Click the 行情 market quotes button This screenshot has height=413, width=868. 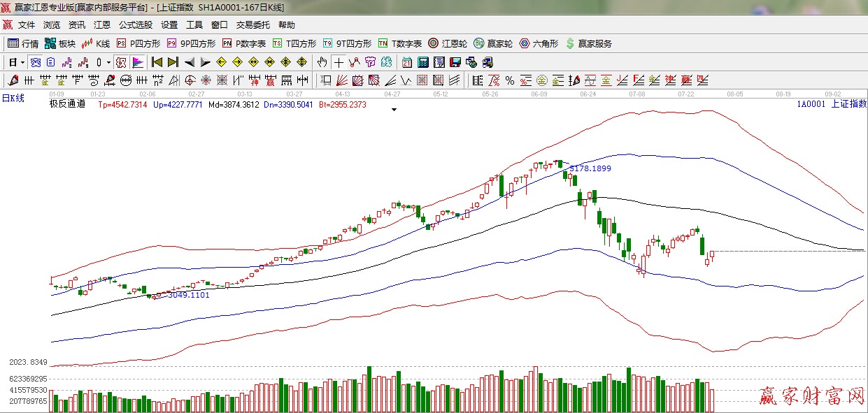(23, 43)
